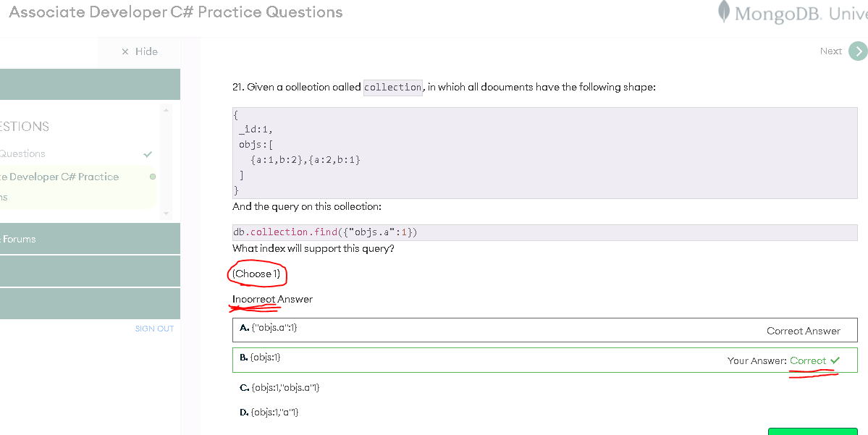Select answer A {"objs.a":1}
The width and height of the screenshot is (868, 435).
pyautogui.click(x=269, y=329)
